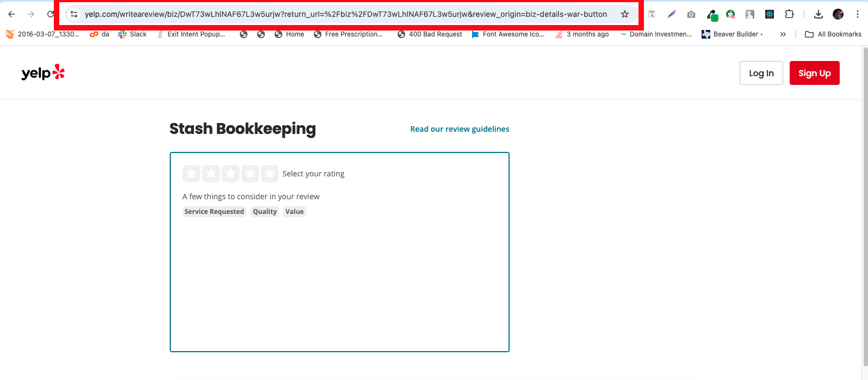Click the Chrome profile avatar
The height and width of the screenshot is (380, 868).
(x=838, y=15)
